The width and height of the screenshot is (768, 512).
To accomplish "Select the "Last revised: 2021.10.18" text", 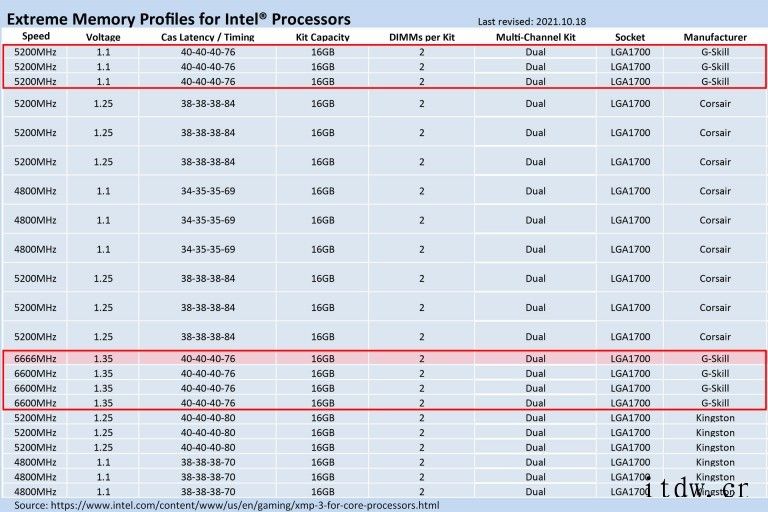I will [531, 22].
